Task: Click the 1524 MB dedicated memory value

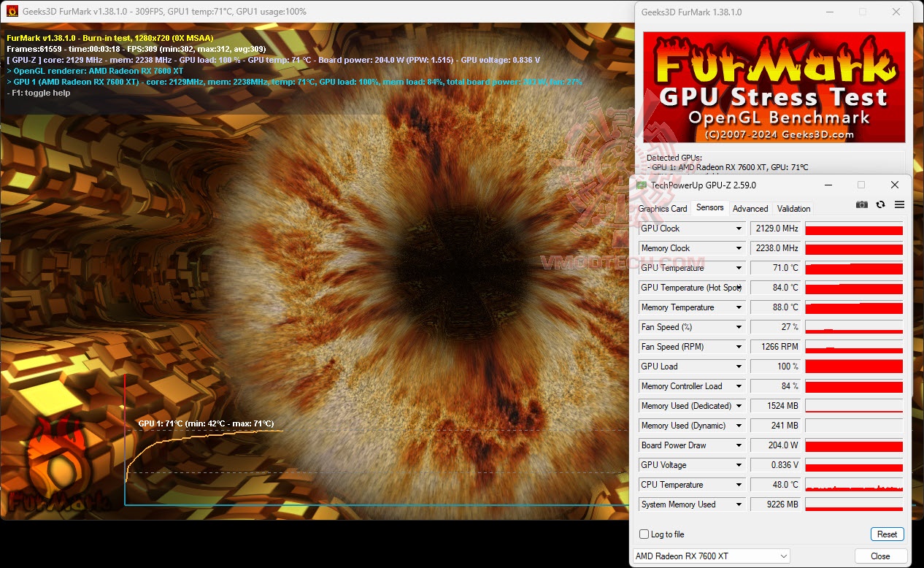Action: [x=776, y=406]
